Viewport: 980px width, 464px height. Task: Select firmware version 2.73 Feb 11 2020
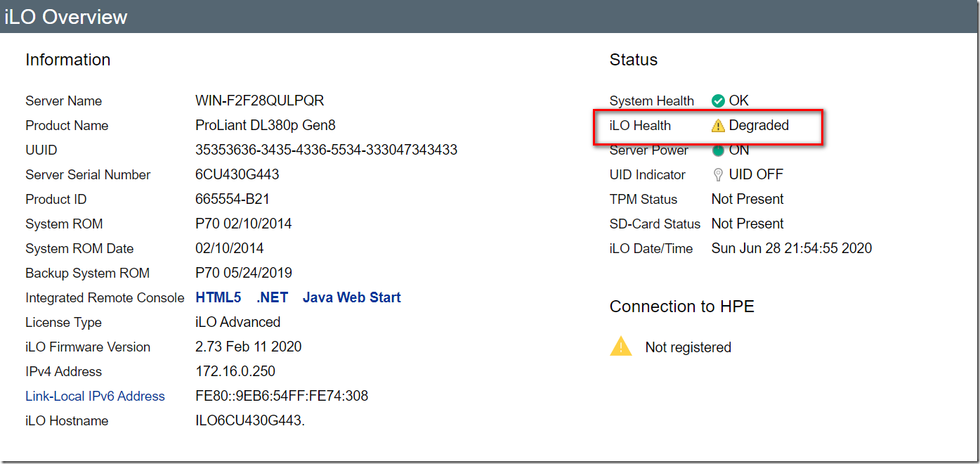[249, 347]
